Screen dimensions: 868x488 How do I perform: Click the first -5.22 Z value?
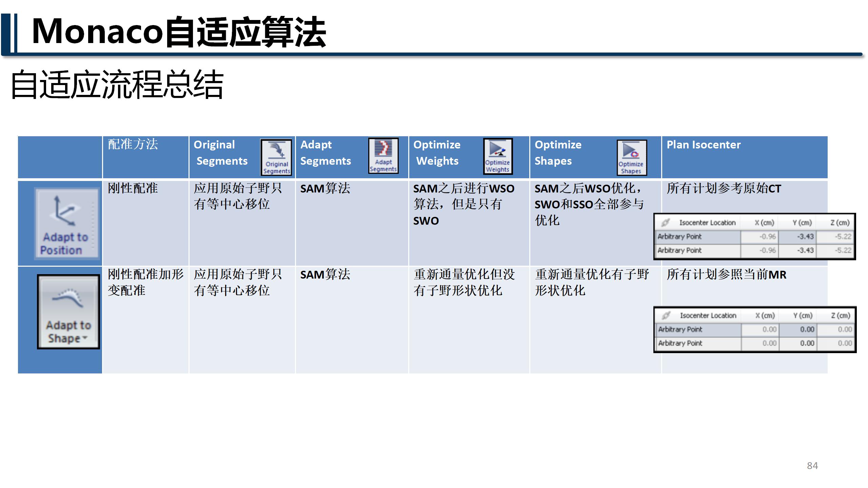click(x=843, y=237)
